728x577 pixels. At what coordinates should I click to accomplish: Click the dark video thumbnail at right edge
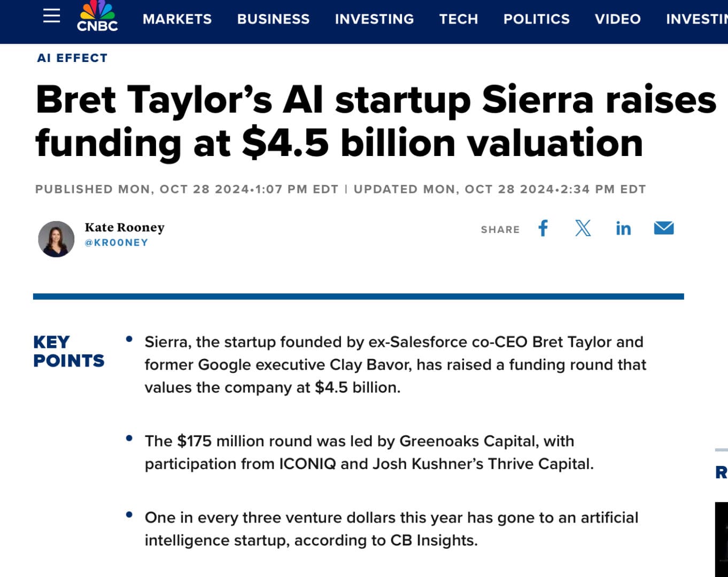722,539
